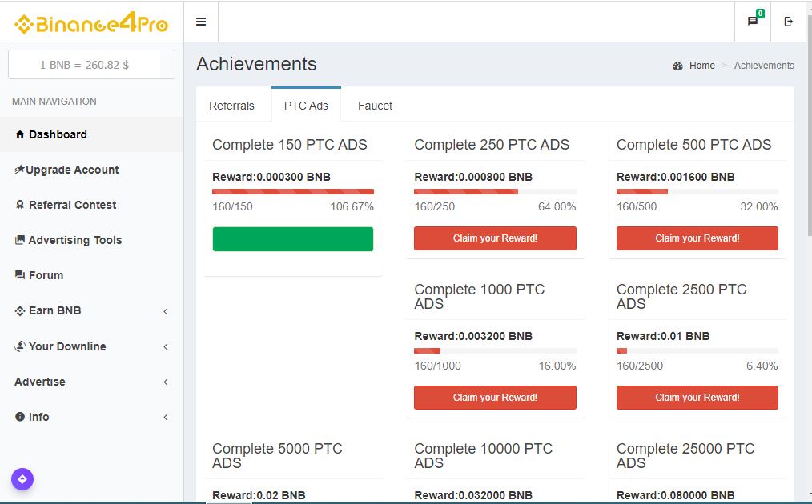Open the Forum sidebar item
812x504 pixels.
point(46,275)
